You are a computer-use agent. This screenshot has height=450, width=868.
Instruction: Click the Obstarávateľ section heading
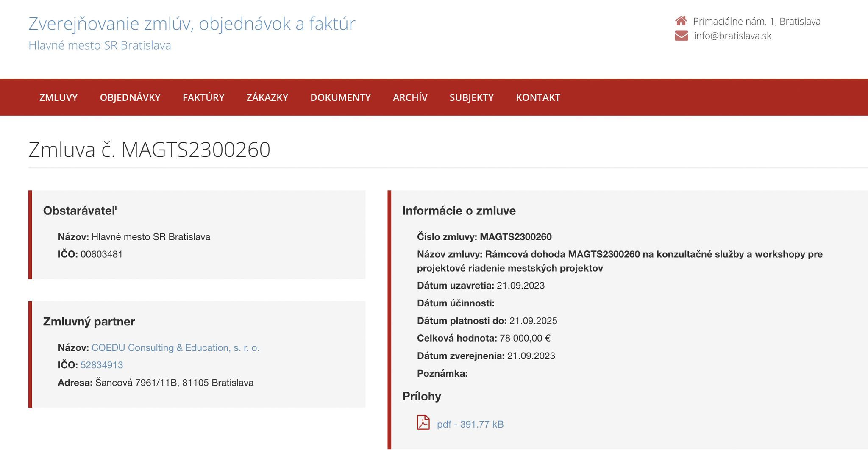[80, 211]
